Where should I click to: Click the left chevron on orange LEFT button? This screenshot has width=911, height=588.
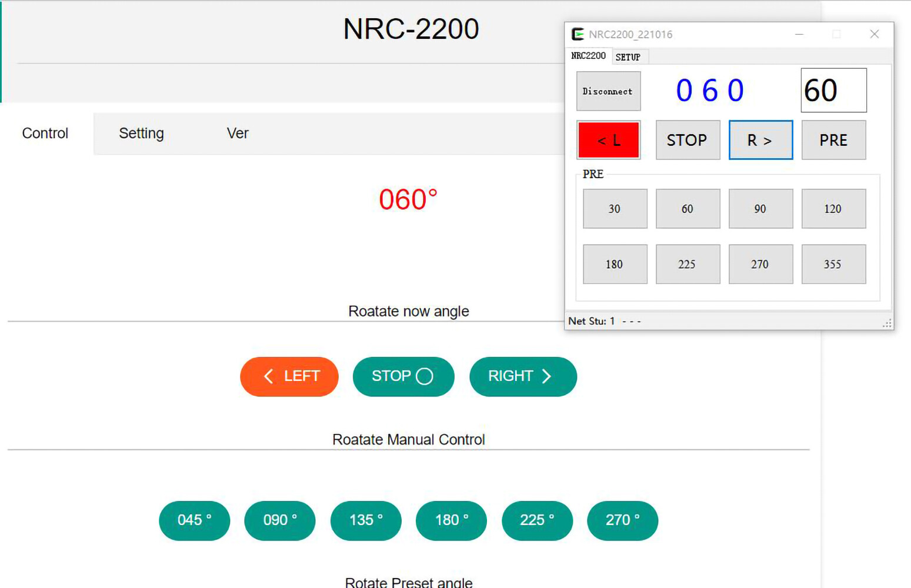[268, 376]
